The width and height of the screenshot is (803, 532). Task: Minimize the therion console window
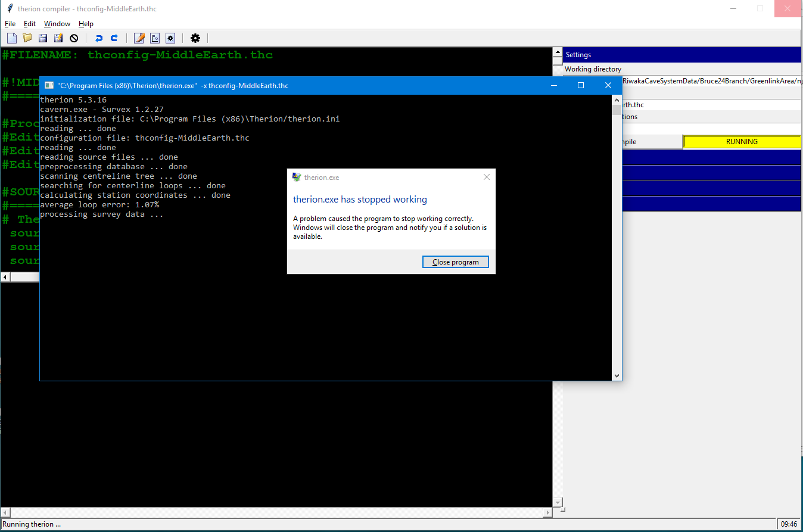pos(553,86)
